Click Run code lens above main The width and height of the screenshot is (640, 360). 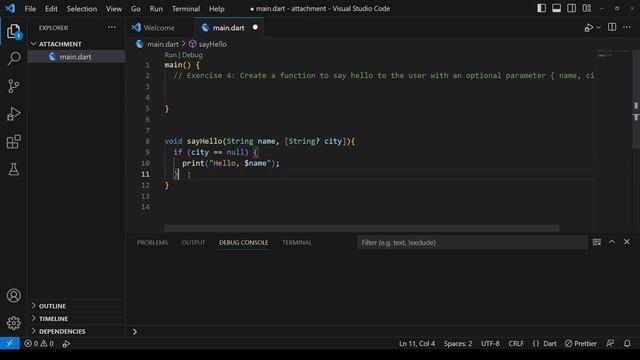pos(171,55)
